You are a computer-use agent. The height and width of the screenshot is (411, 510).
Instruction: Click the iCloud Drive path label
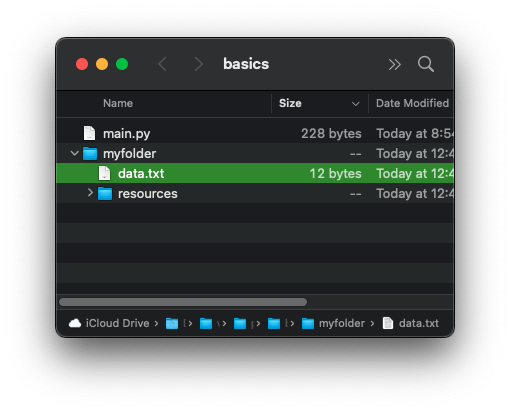(x=118, y=323)
